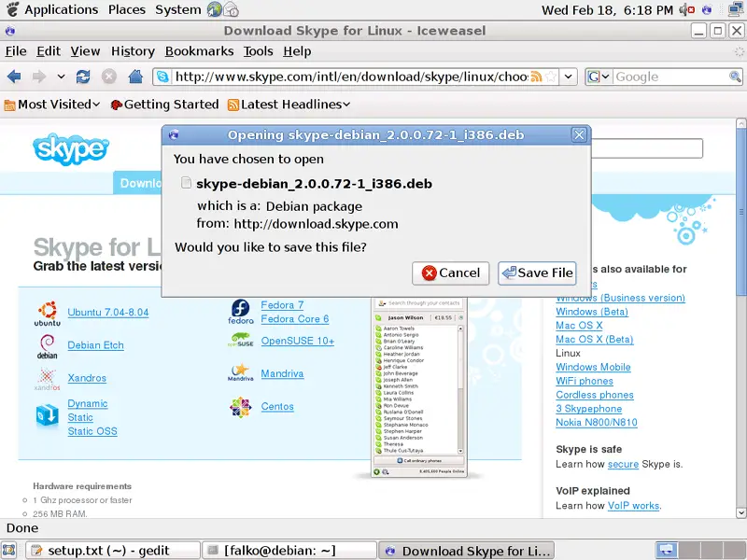
Task: Go to the Home page
Action: pyautogui.click(x=135, y=77)
